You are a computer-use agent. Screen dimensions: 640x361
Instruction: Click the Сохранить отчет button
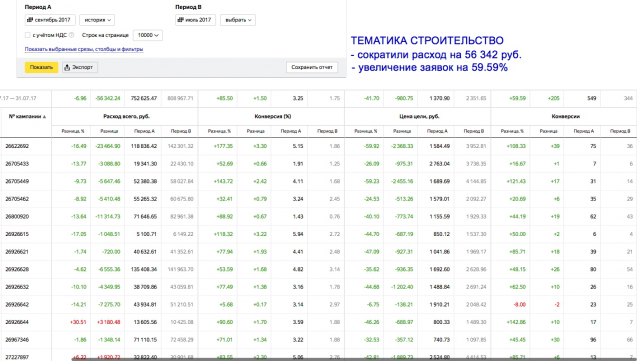[x=312, y=67]
